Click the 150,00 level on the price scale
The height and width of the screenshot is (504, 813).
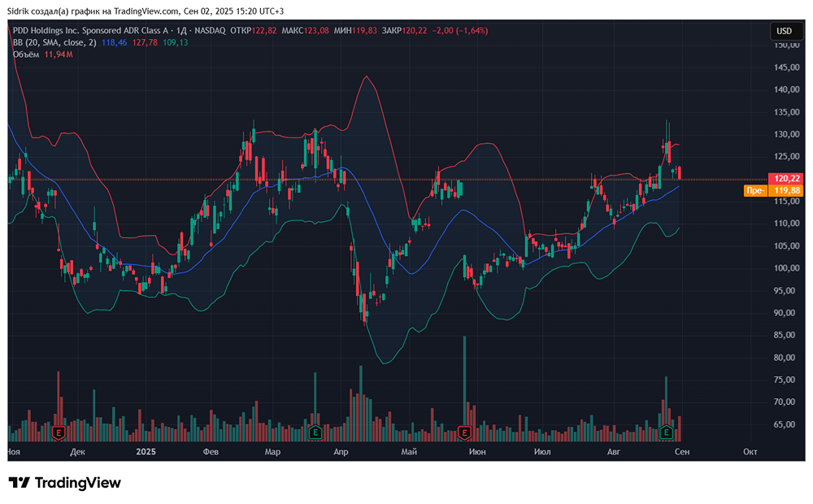pyautogui.click(x=784, y=45)
